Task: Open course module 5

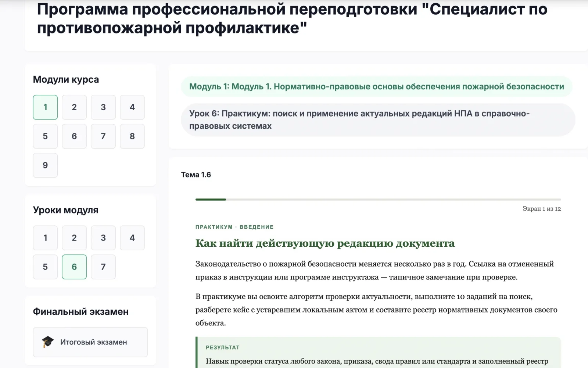Action: [x=45, y=136]
